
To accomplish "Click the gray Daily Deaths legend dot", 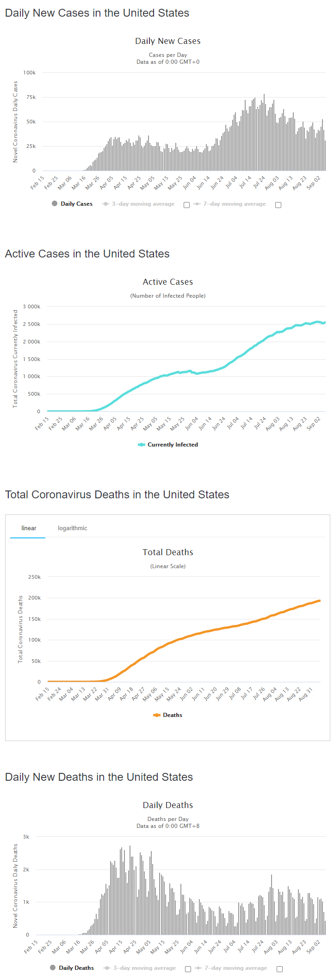I will (x=53, y=968).
